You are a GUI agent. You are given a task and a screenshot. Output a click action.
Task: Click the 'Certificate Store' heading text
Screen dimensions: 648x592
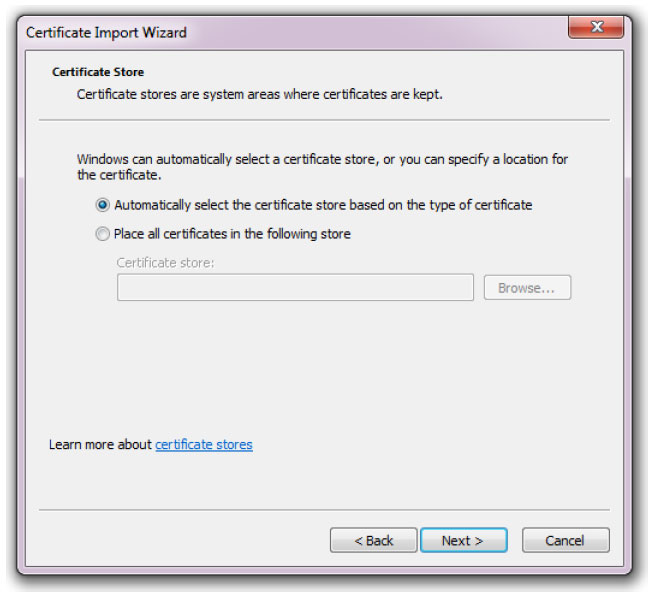click(98, 72)
